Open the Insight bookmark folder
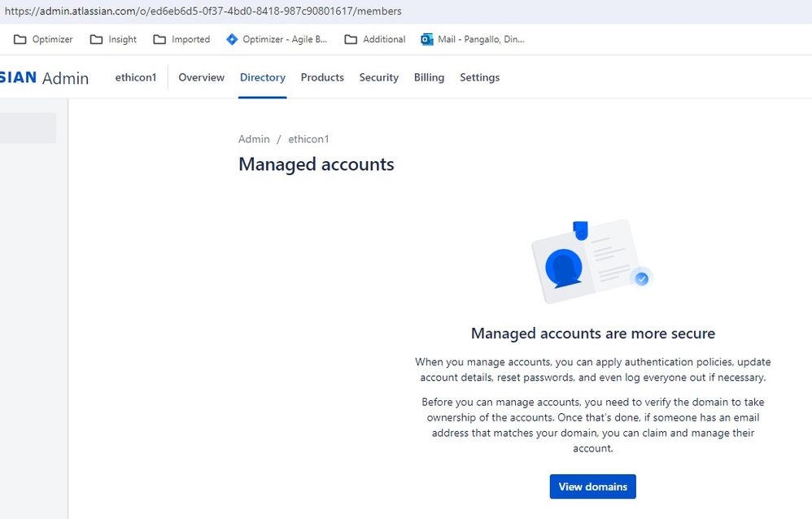 point(113,39)
